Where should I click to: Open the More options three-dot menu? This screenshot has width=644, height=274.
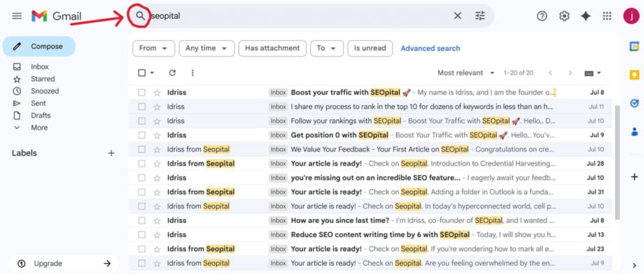pyautogui.click(x=192, y=73)
